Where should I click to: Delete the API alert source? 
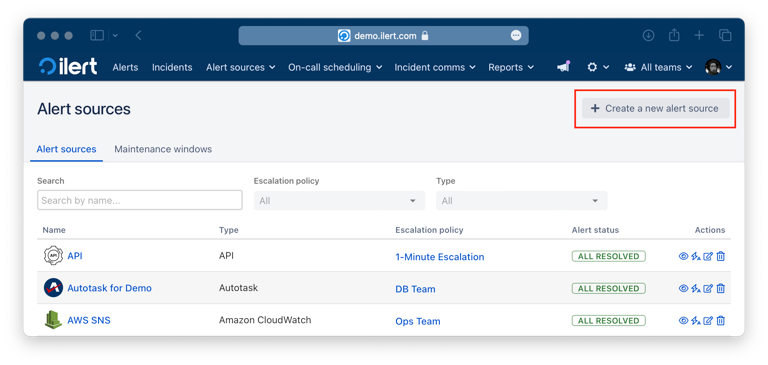(720, 256)
